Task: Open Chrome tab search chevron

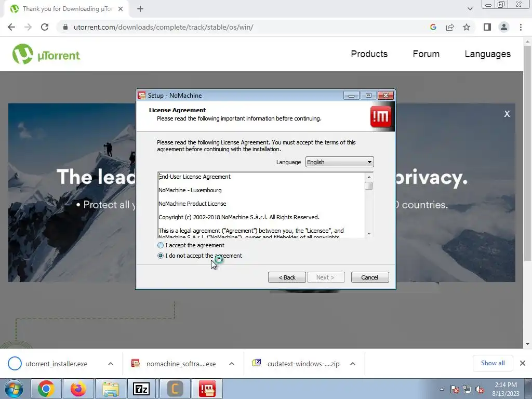Action: (x=470, y=9)
